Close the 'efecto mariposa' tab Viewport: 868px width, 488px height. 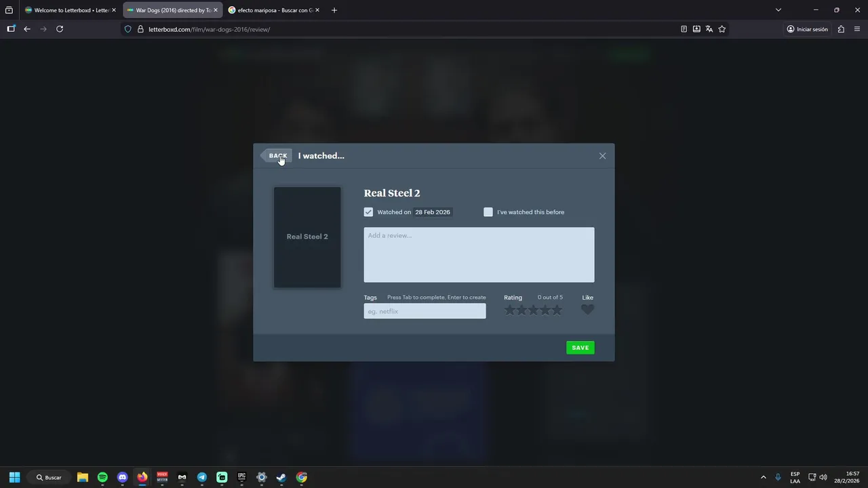(317, 10)
